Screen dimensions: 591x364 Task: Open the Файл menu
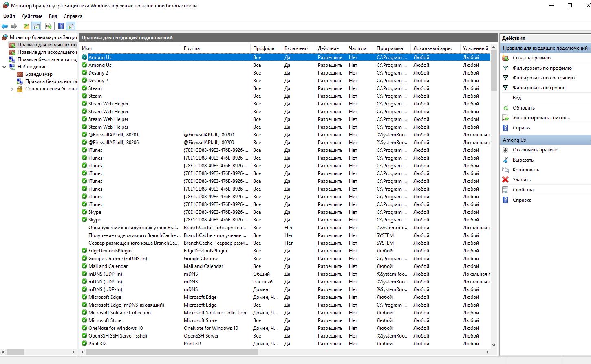click(x=9, y=16)
